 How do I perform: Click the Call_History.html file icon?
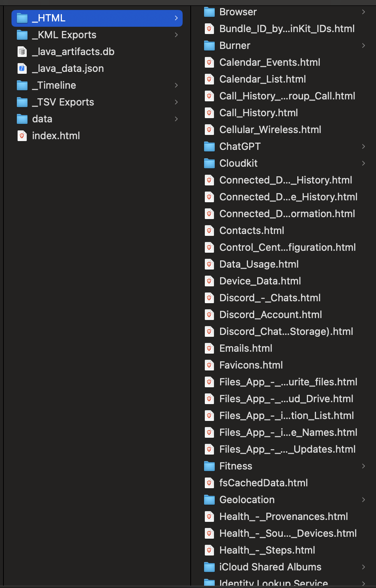[x=209, y=113]
